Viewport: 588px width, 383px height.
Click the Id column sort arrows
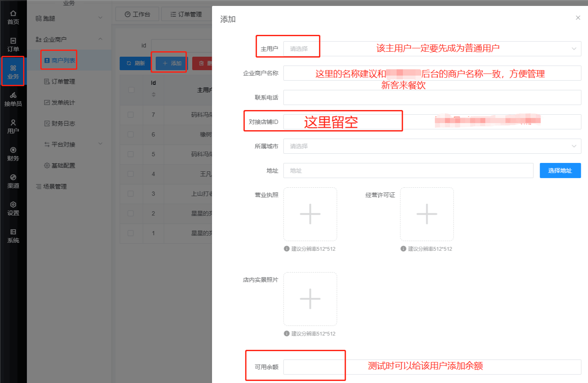[x=154, y=94]
